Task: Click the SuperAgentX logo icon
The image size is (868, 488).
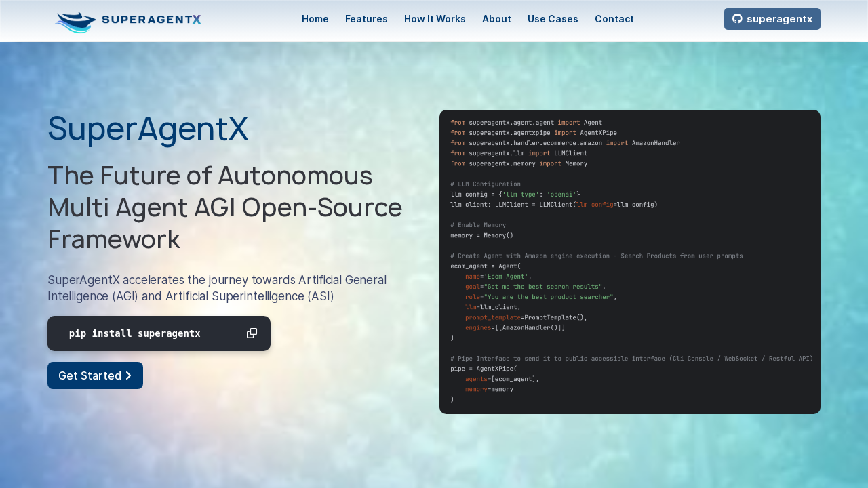Action: [75, 20]
